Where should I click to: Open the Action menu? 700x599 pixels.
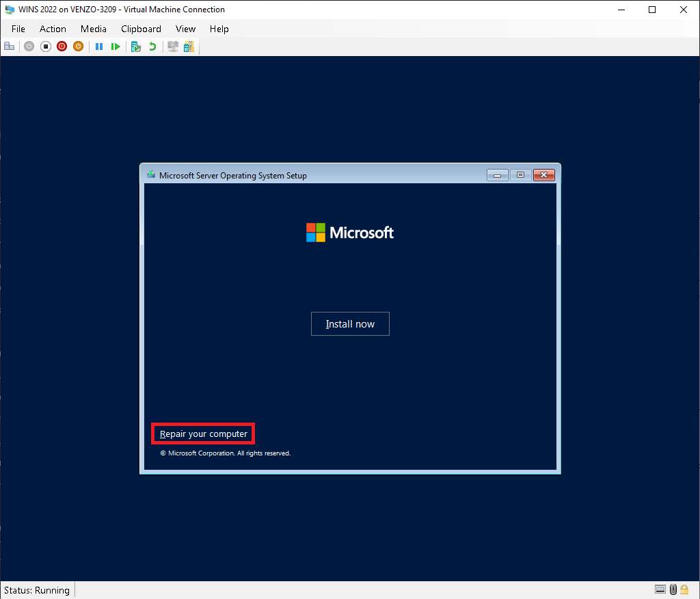[53, 29]
